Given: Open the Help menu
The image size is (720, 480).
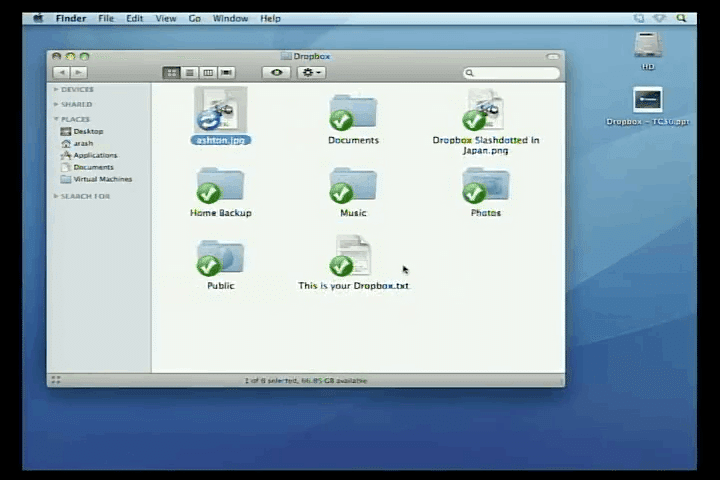Looking at the screenshot, I should [x=270, y=18].
